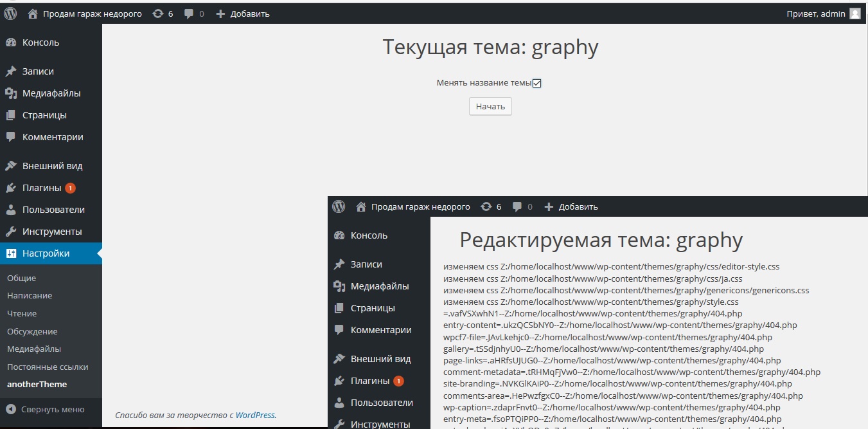Click log line starting wp-caption=
This screenshot has width=868, height=429.
(x=612, y=408)
